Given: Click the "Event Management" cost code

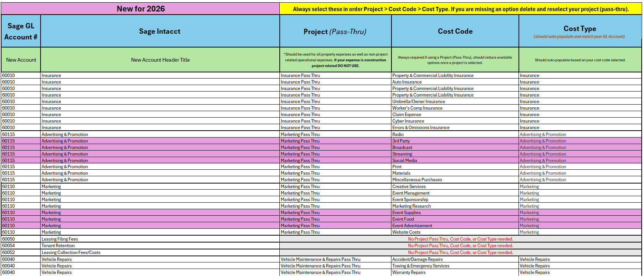Looking at the screenshot, I should coord(455,193).
